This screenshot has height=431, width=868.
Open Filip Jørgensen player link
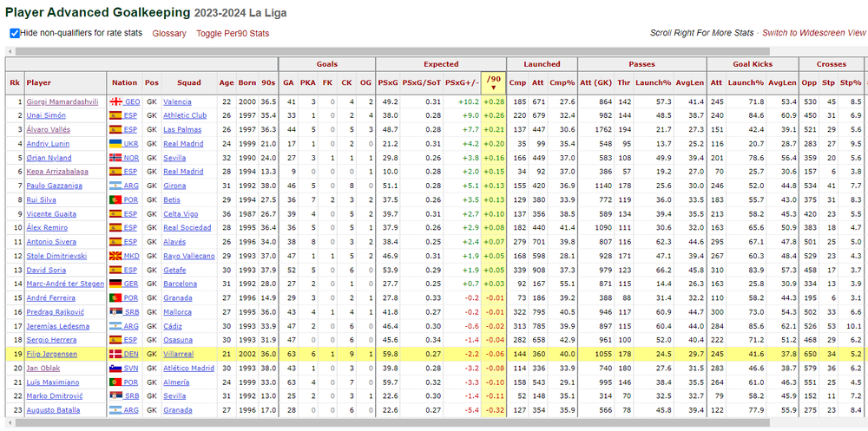tap(52, 354)
